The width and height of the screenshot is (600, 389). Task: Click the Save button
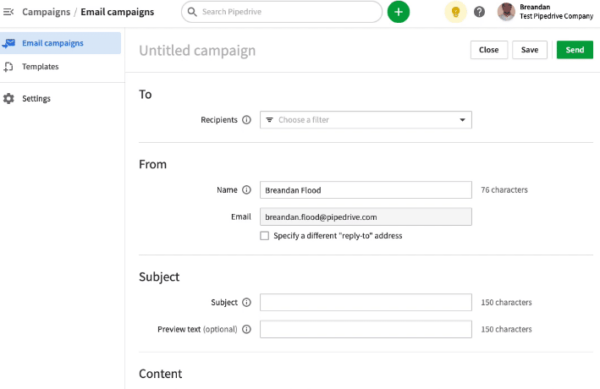[530, 50]
